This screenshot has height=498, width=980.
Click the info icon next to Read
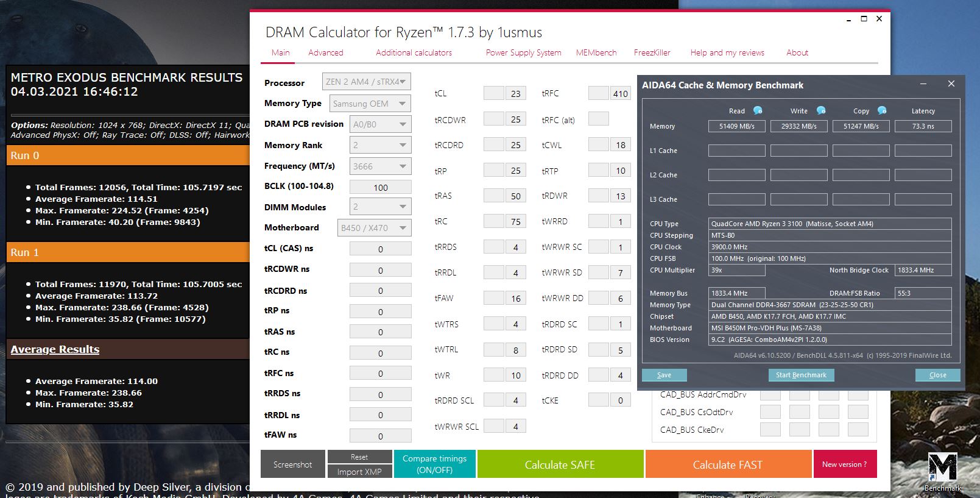[x=758, y=110]
